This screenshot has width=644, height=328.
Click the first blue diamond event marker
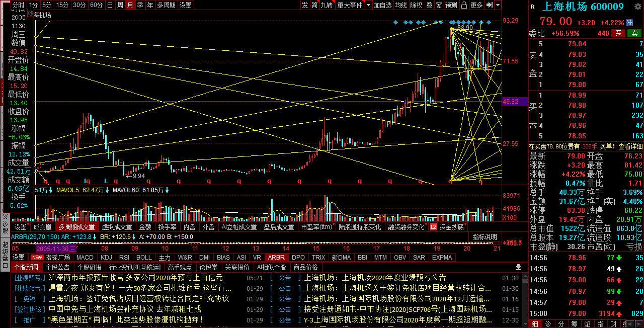[396, 23]
